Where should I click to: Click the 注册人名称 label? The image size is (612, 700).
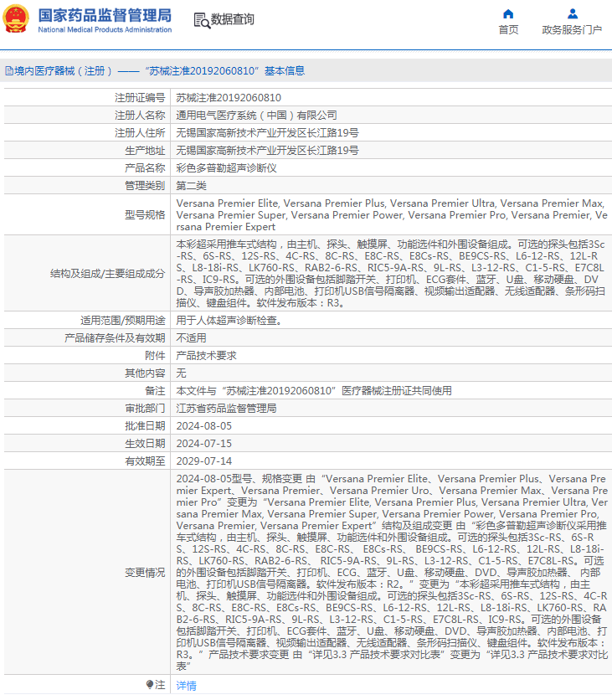[140, 116]
